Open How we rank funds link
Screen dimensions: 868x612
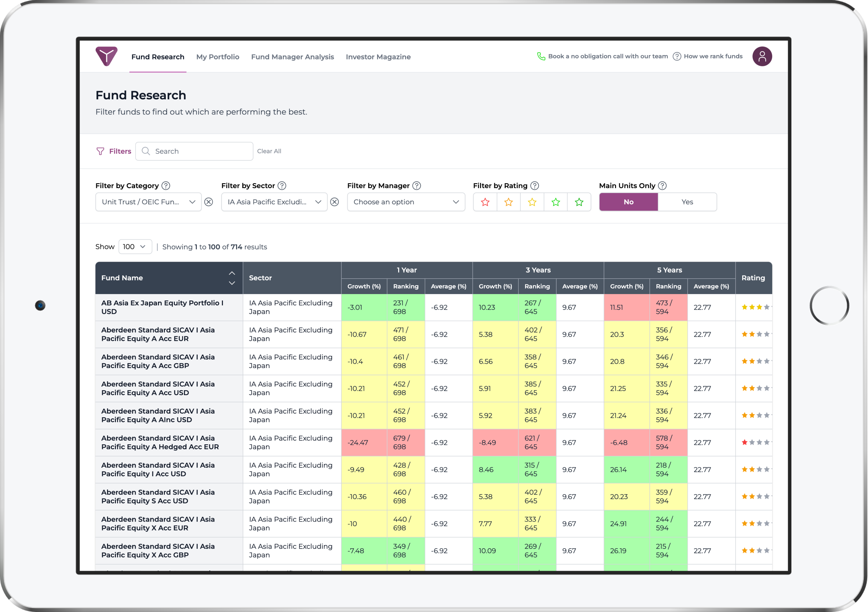pos(713,56)
